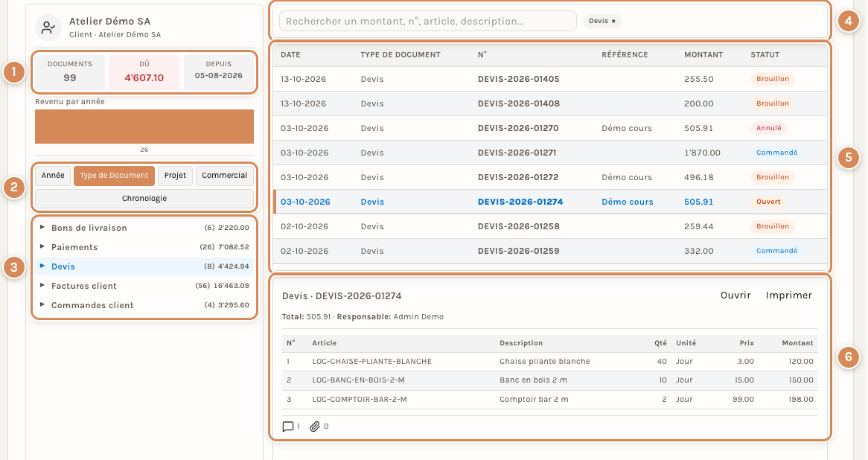Group documents by Commercial
The height and width of the screenshot is (460, 868).
pyautogui.click(x=224, y=176)
